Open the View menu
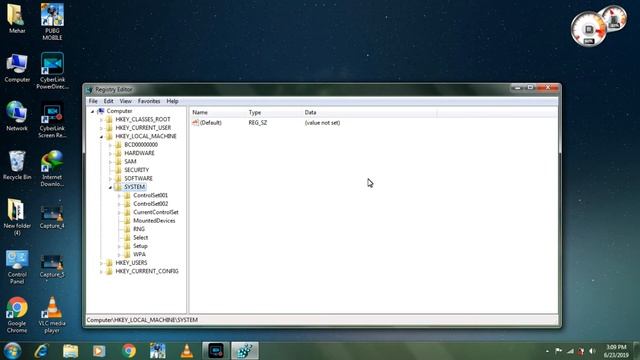This screenshot has width=640, height=360. pyautogui.click(x=125, y=101)
